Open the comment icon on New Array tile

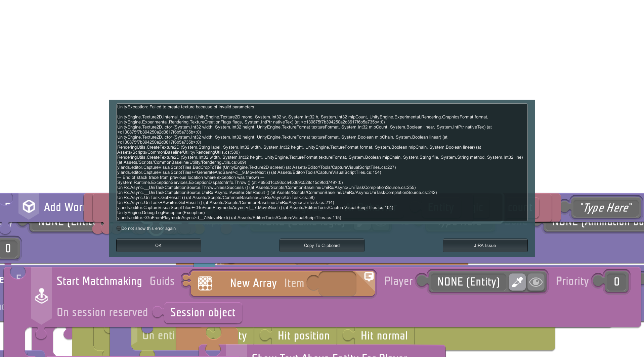pos(369,276)
